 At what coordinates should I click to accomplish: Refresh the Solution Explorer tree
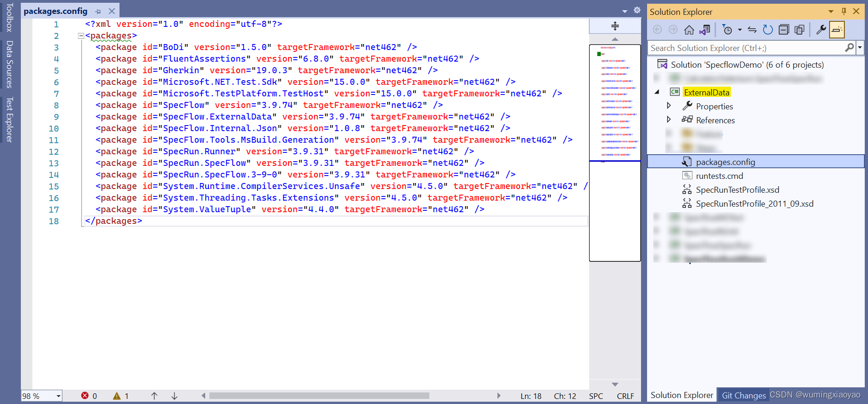pyautogui.click(x=768, y=30)
